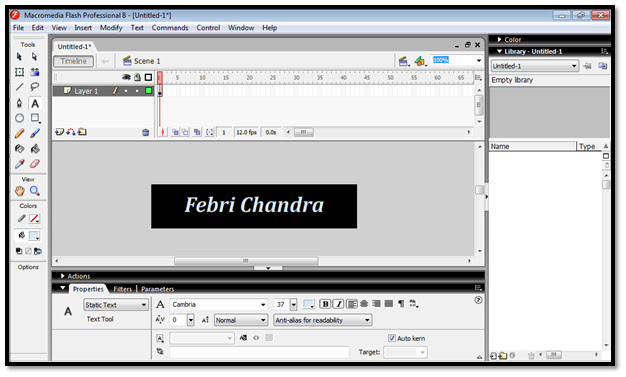
Task: Select the Pen tool
Action: point(19,103)
